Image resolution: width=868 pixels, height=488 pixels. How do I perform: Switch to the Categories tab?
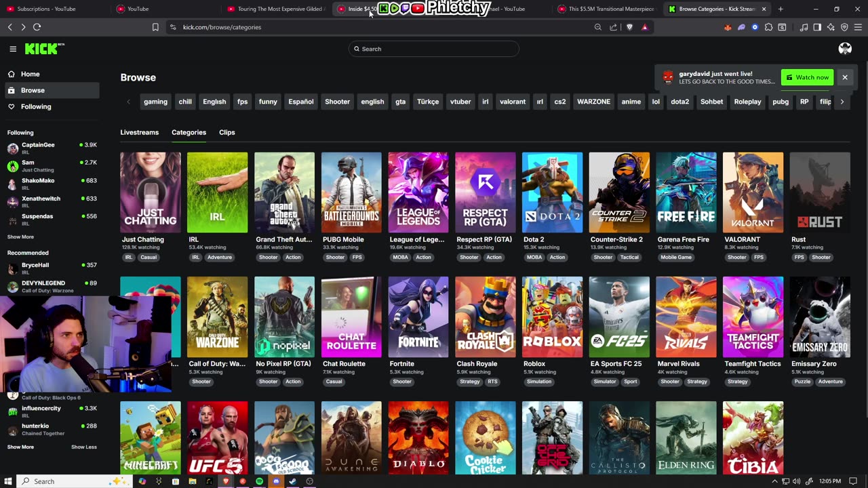click(x=189, y=132)
